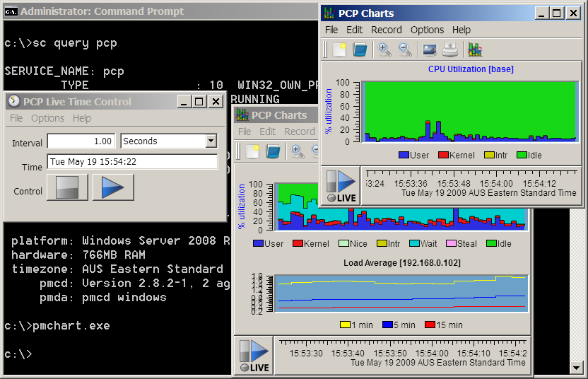Open File menu in back PCP Charts window

click(x=245, y=132)
